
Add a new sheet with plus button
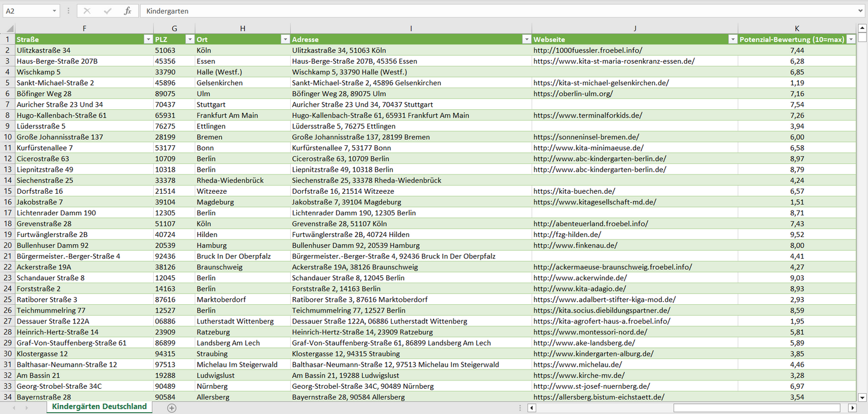coord(172,407)
